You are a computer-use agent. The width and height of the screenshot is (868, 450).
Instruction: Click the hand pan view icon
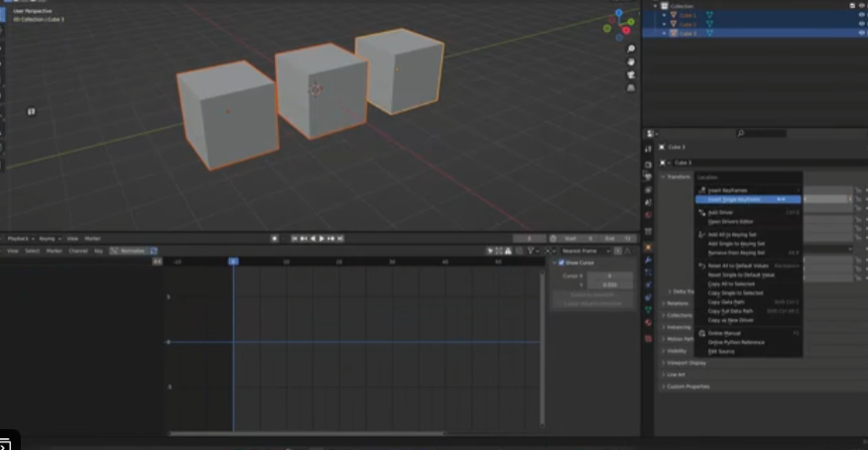tap(631, 61)
